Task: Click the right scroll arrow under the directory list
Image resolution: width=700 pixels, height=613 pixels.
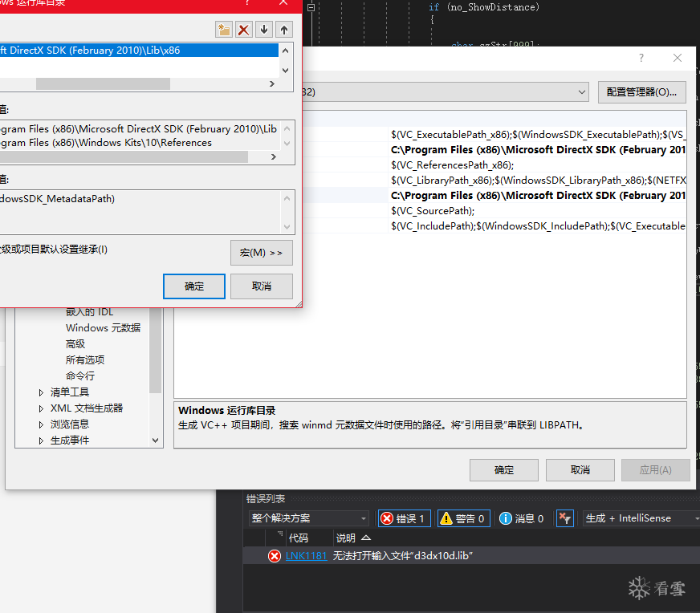Action: [x=272, y=84]
